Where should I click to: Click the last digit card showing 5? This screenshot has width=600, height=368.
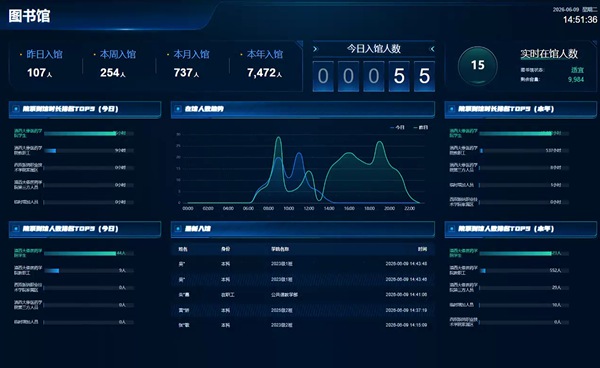pos(424,76)
